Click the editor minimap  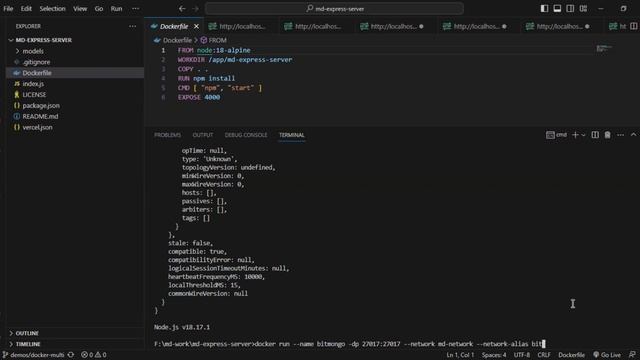click(604, 49)
